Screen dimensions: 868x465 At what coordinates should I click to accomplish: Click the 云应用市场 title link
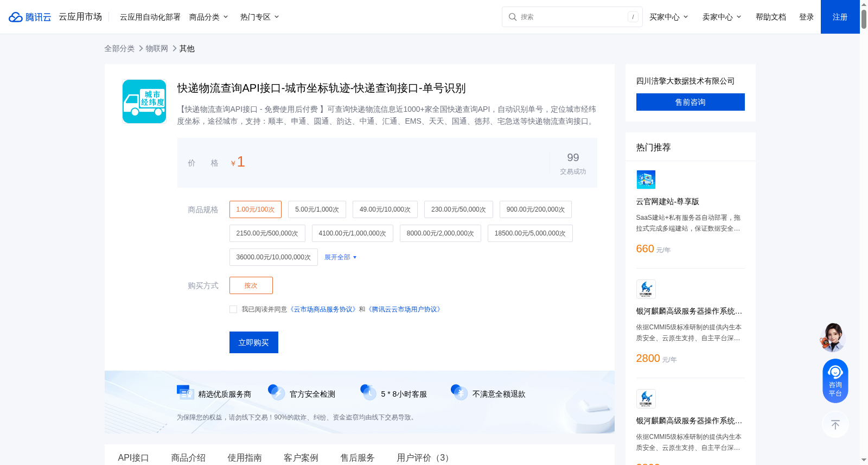tap(80, 17)
